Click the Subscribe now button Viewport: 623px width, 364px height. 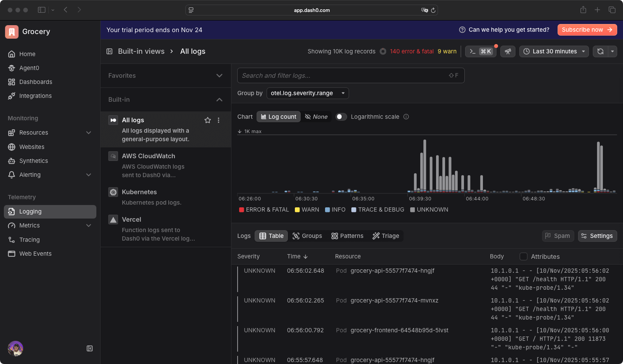[587, 29]
